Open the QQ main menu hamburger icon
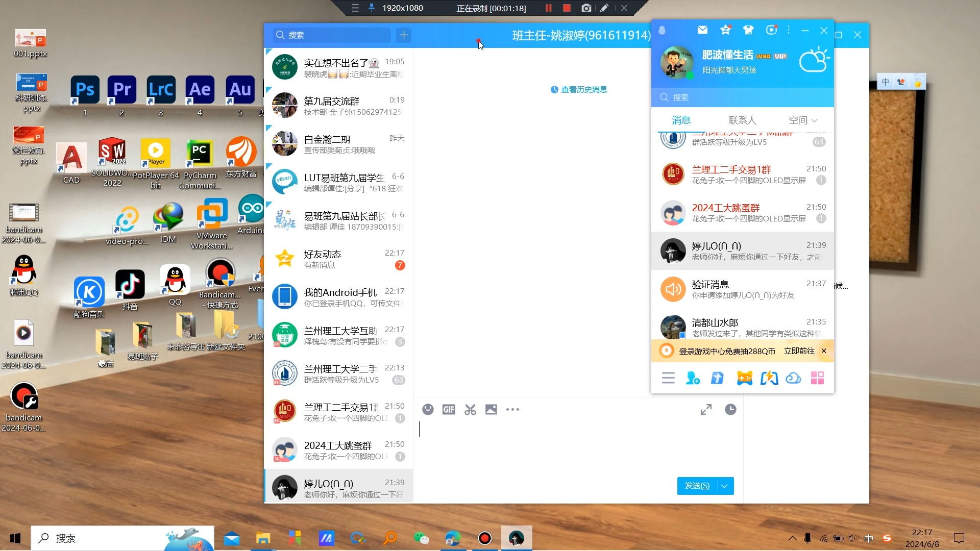The height and width of the screenshot is (551, 980). [x=668, y=378]
